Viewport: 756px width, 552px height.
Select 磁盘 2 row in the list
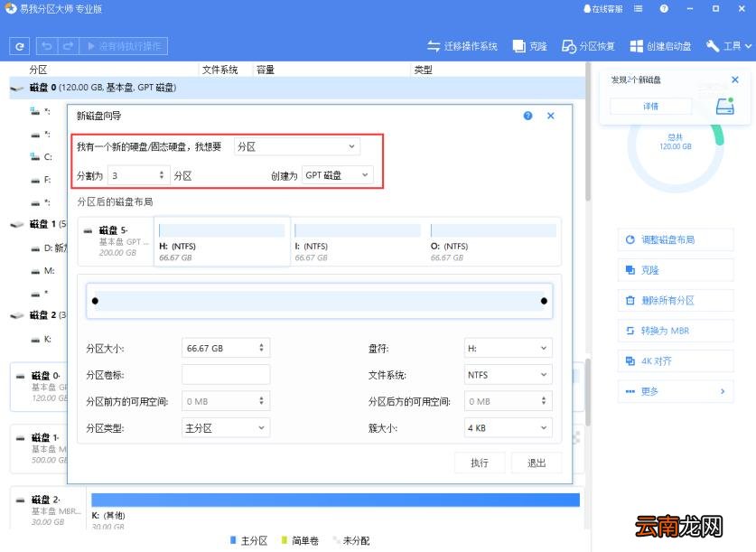point(39,315)
